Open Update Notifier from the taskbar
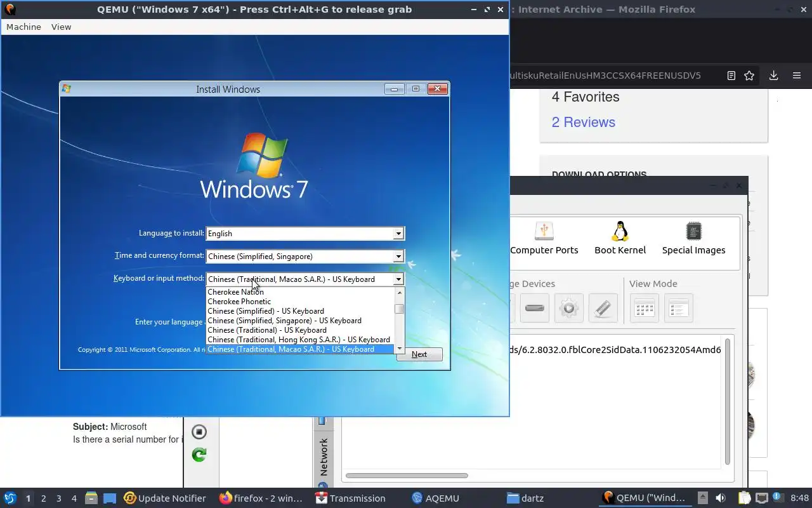The height and width of the screenshot is (508, 812). tap(165, 498)
